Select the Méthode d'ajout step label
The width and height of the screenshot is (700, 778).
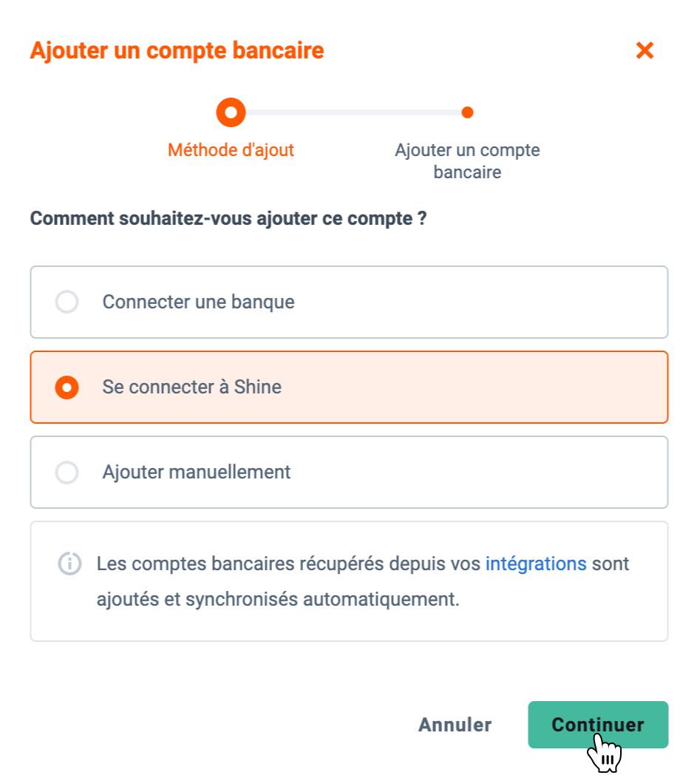pos(231,150)
